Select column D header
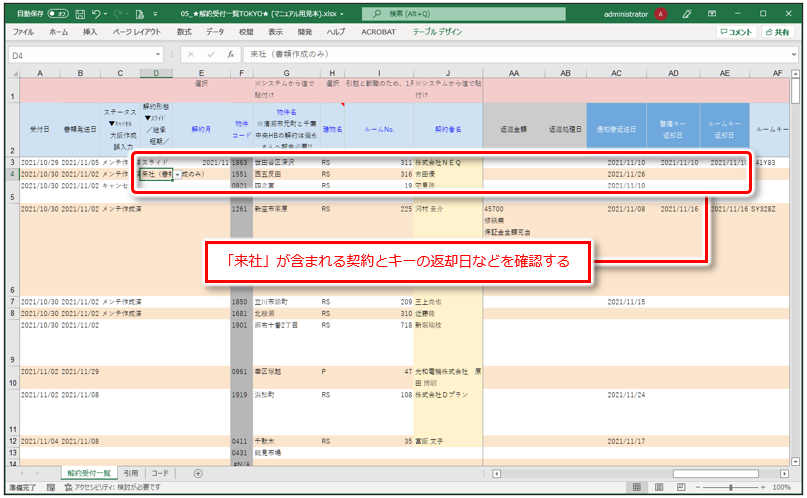The image size is (807, 498). pyautogui.click(x=156, y=73)
